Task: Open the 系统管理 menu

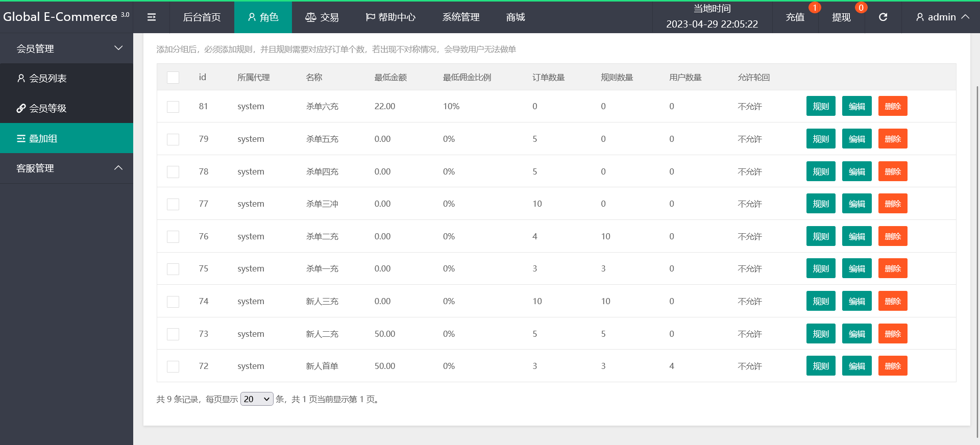Action: click(460, 17)
